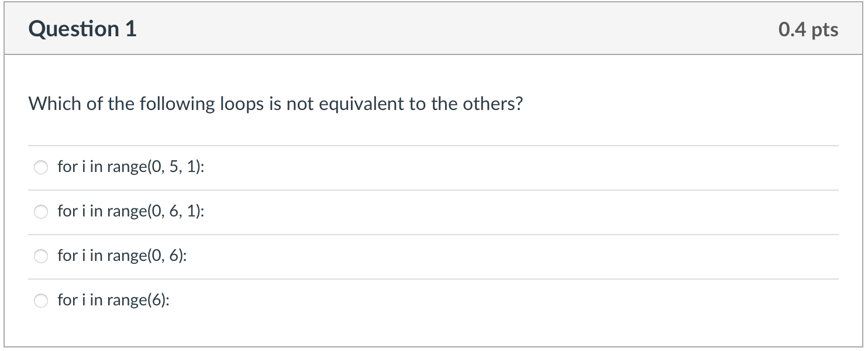The width and height of the screenshot is (868, 351).
Task: Click the Question 1 header title
Action: (82, 28)
